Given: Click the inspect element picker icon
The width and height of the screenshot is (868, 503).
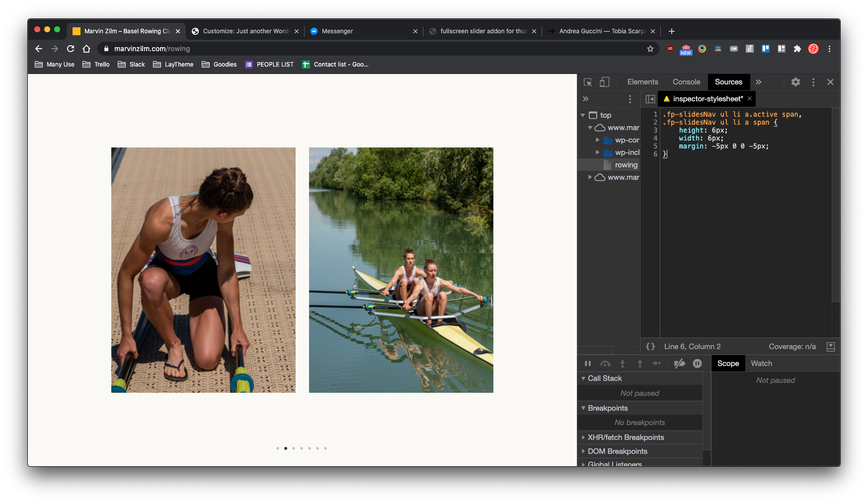Looking at the screenshot, I should [588, 82].
